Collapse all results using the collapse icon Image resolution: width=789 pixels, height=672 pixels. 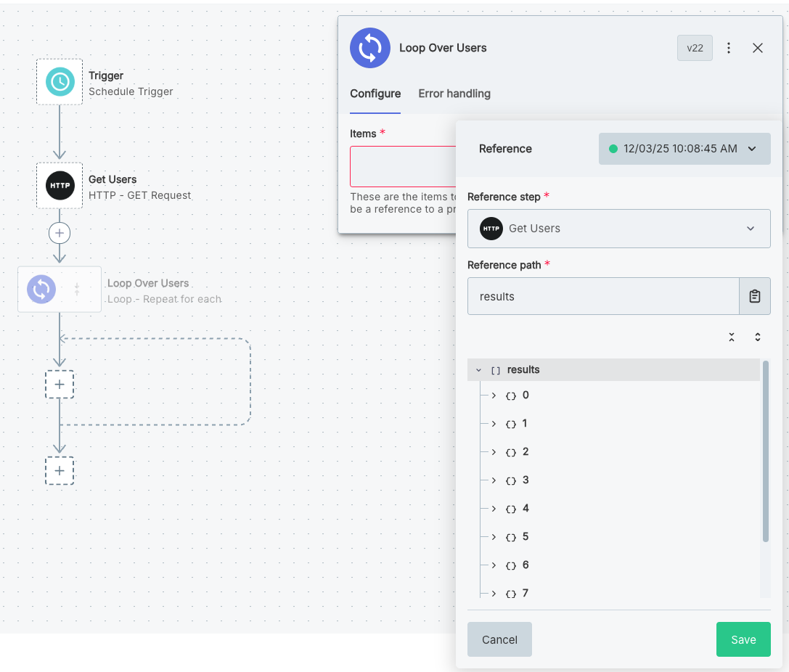tap(731, 337)
